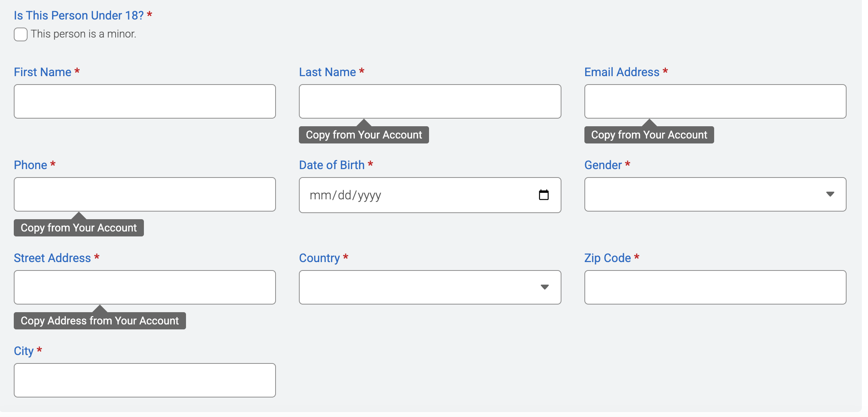The width and height of the screenshot is (868, 417).
Task: Select the Email Address text box
Action: (715, 101)
